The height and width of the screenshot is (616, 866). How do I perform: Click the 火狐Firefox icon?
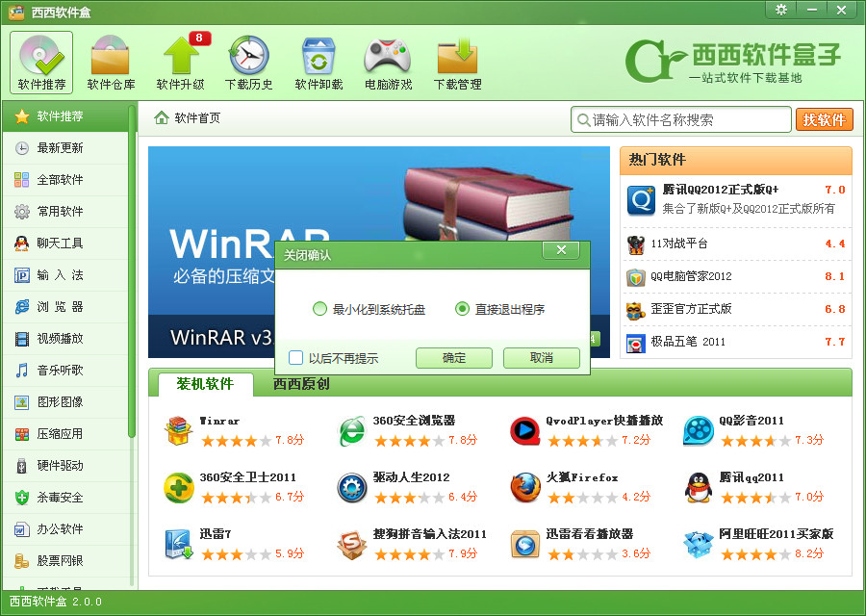(524, 488)
